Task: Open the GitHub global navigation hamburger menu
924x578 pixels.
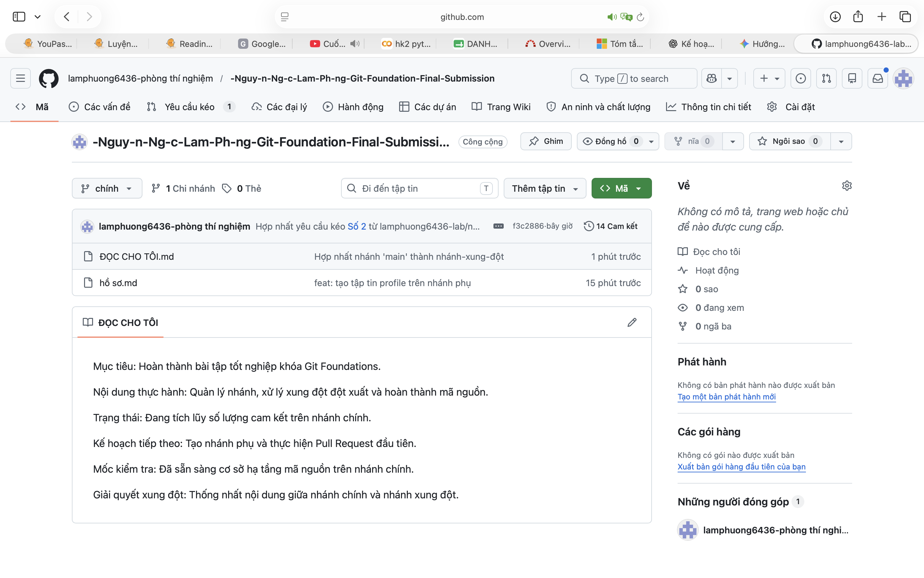Action: pyautogui.click(x=20, y=78)
